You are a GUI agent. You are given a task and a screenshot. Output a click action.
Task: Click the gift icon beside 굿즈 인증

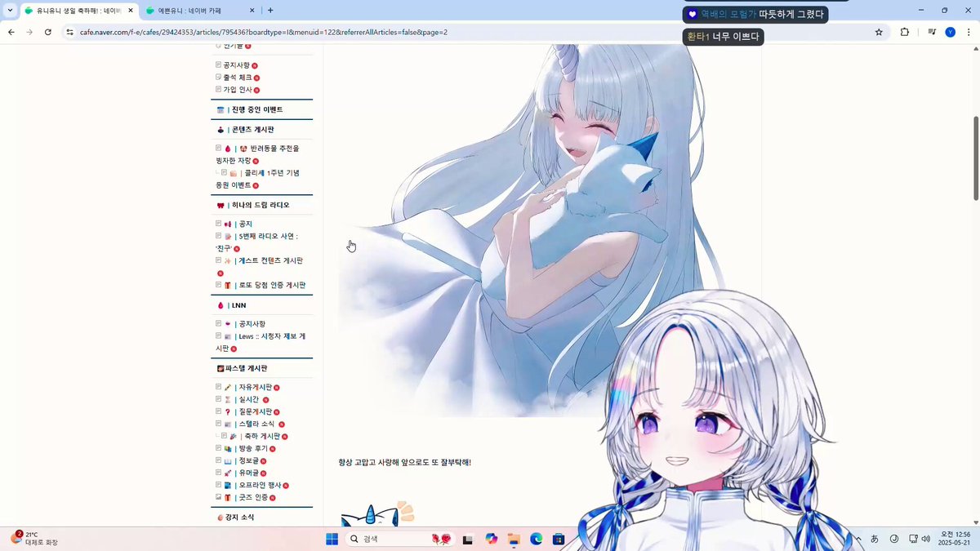pyautogui.click(x=229, y=497)
